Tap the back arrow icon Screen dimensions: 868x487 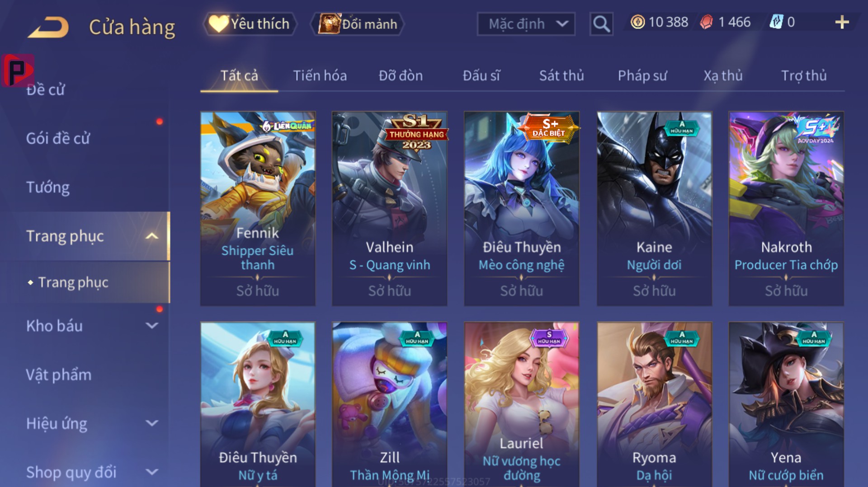[x=48, y=27]
